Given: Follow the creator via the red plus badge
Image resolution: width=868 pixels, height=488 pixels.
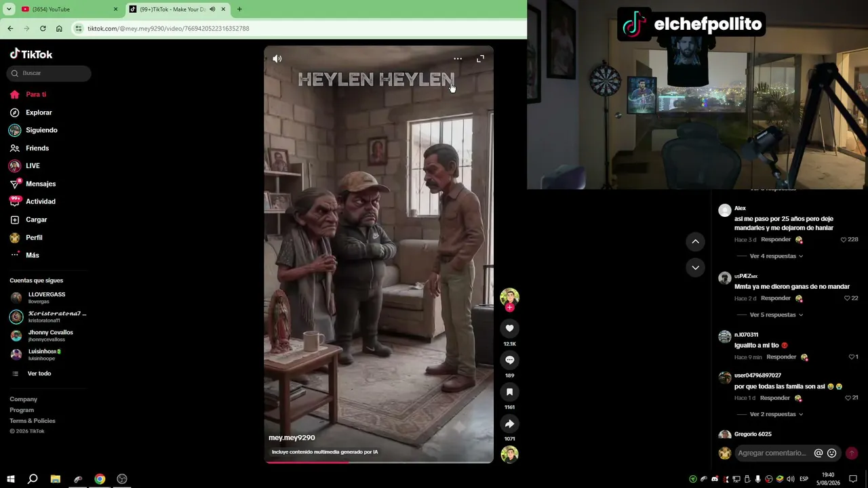Looking at the screenshot, I should (509, 308).
